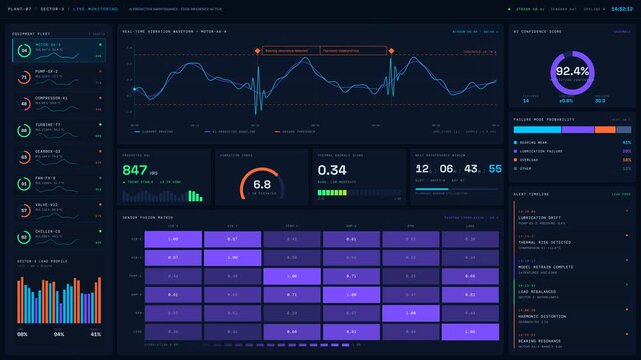Click the gray Other legend square
Screen dimensions: 641x360
click(x=515, y=168)
